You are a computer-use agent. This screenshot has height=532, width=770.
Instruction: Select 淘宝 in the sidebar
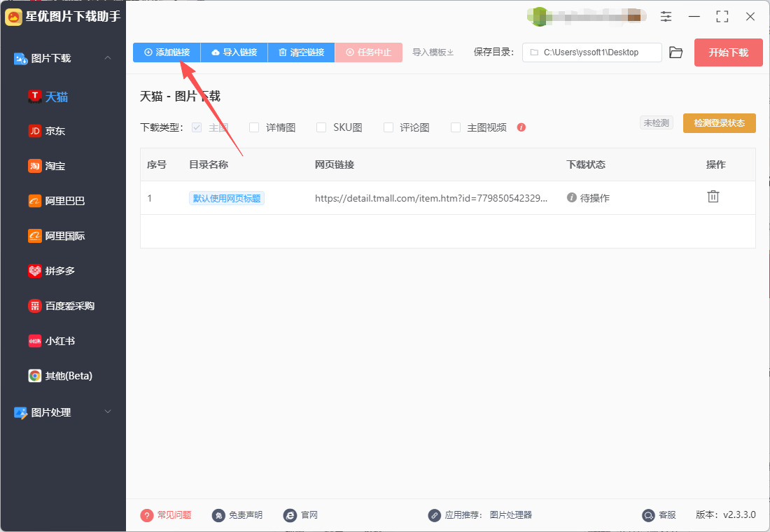click(47, 166)
